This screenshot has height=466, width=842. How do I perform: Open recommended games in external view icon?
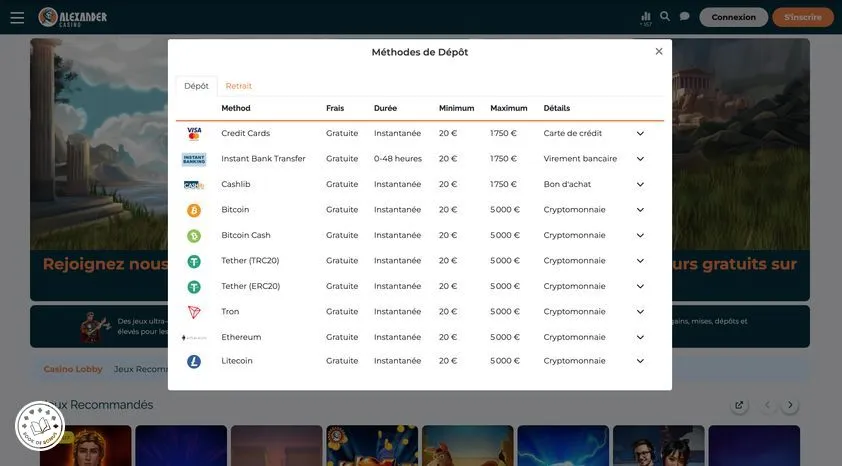[739, 405]
